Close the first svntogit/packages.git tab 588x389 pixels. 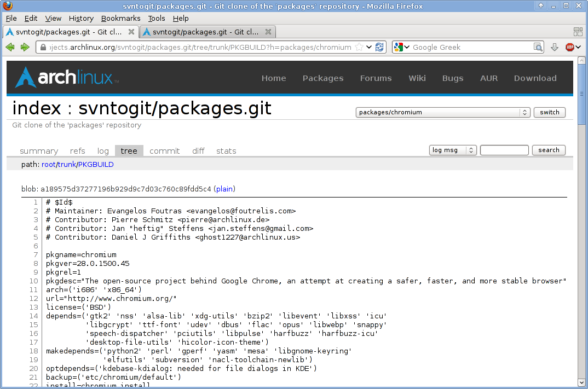(132, 32)
